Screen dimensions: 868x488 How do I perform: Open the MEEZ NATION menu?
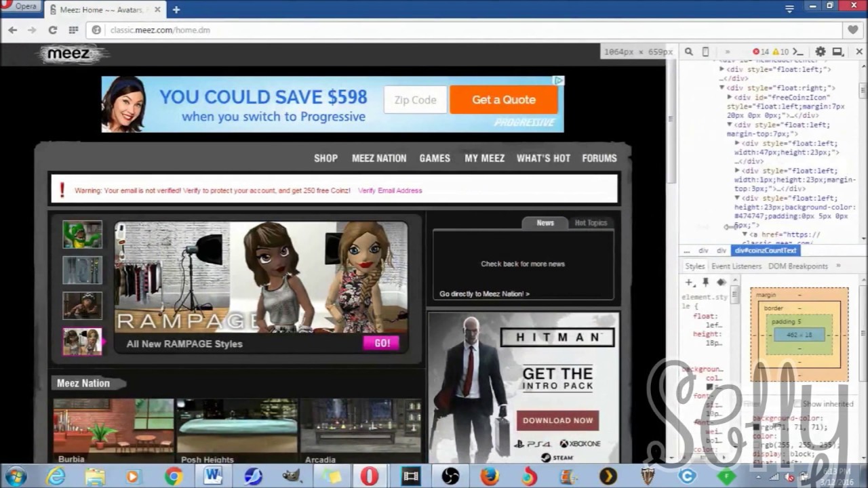point(379,158)
